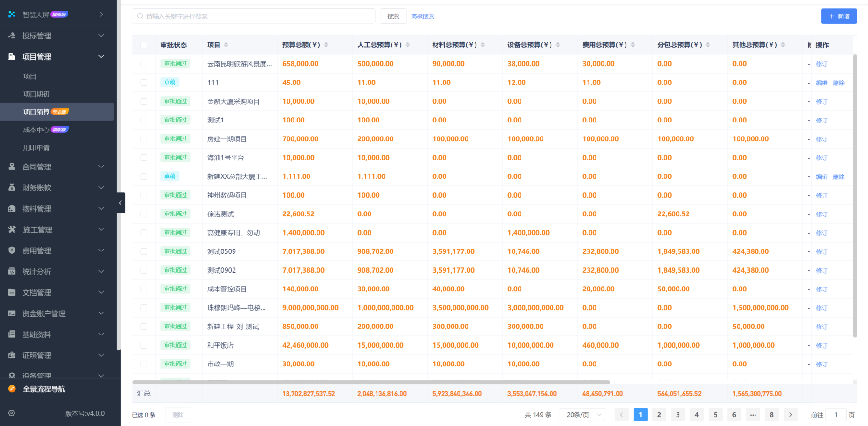Open the 项目期初 submenu item
Screen dimensions: 868x426
(x=36, y=94)
